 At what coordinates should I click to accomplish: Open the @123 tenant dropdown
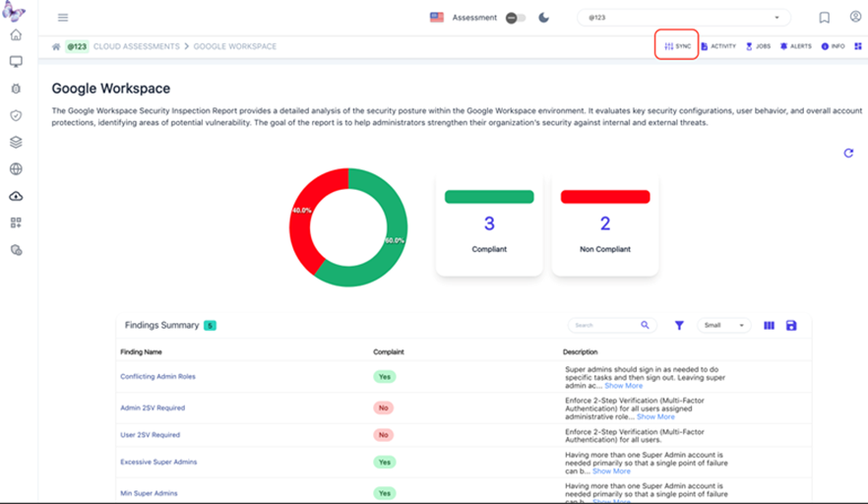[x=683, y=18]
